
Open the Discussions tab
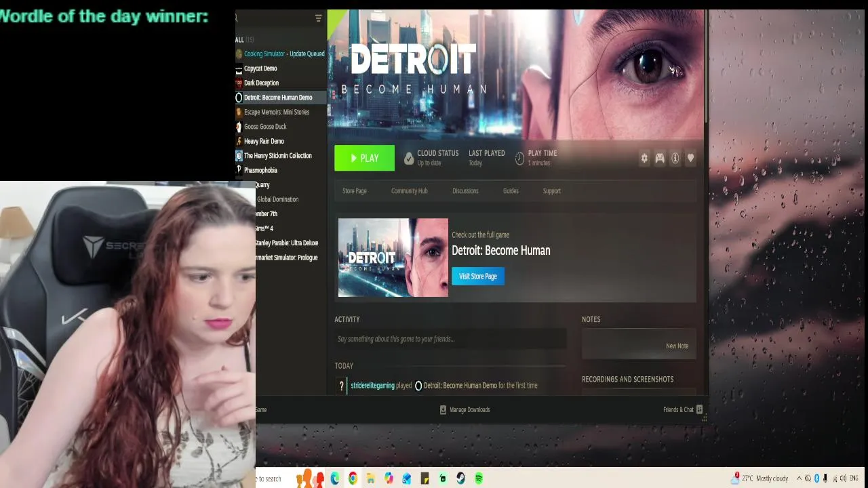pos(465,191)
